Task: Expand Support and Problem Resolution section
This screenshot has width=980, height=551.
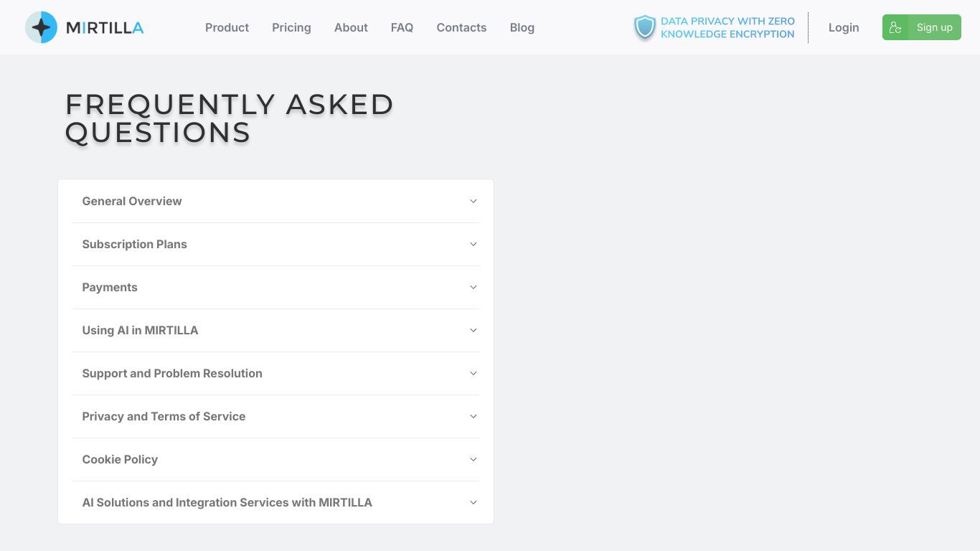Action: (275, 373)
